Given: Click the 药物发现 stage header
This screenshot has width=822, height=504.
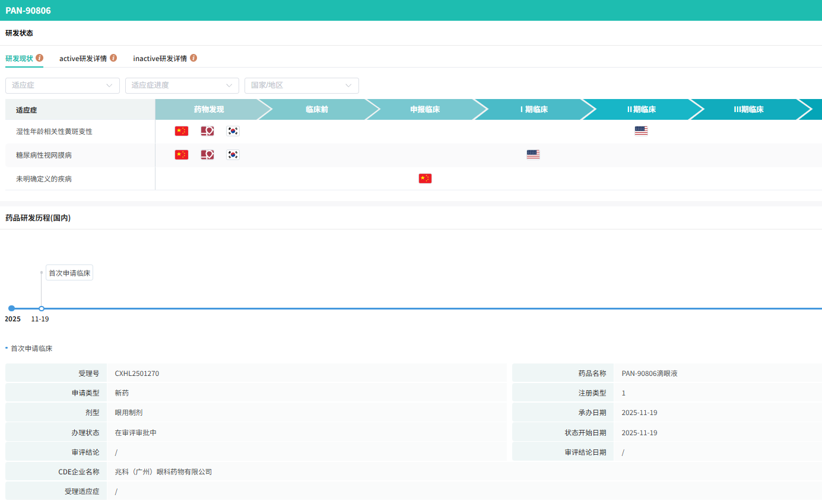Looking at the screenshot, I should (209, 110).
